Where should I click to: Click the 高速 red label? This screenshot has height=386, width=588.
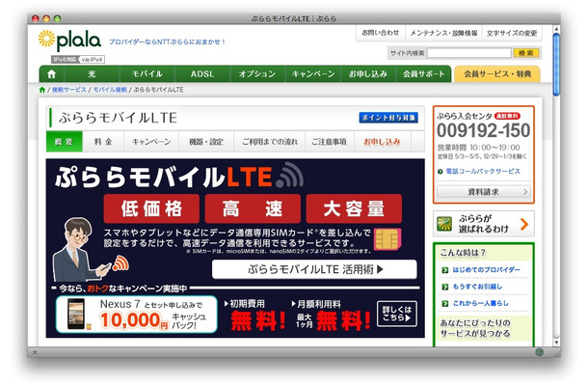253,208
